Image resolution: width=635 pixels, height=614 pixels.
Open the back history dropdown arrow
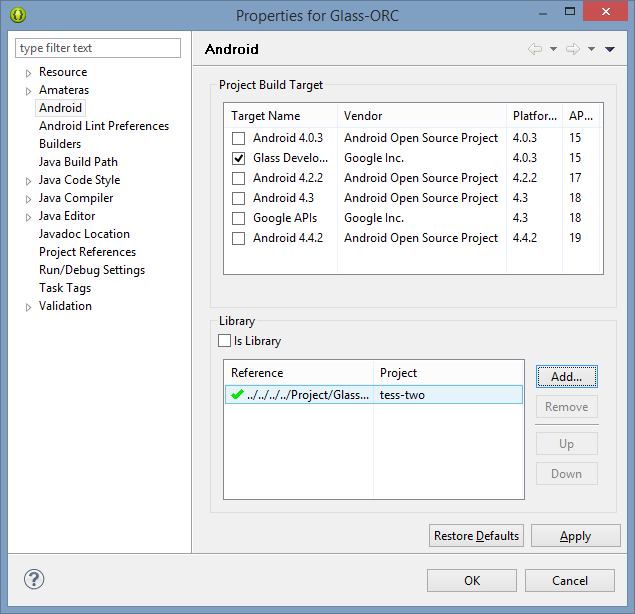pos(553,49)
